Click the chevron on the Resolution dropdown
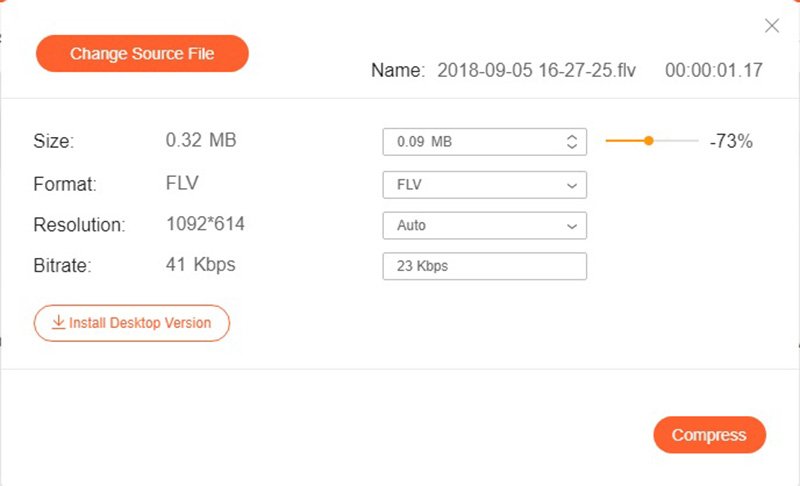800x486 pixels. pos(572,226)
